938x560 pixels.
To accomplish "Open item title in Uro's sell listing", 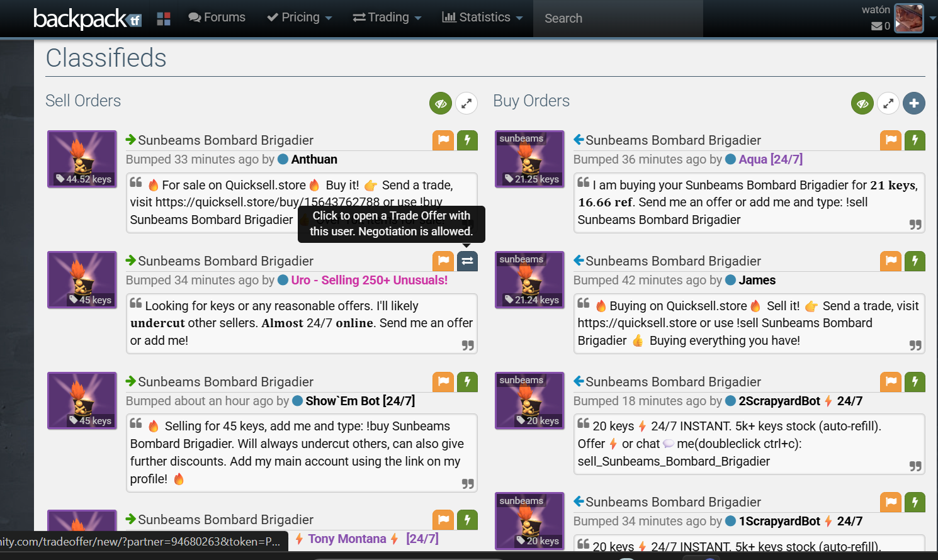I will [225, 261].
